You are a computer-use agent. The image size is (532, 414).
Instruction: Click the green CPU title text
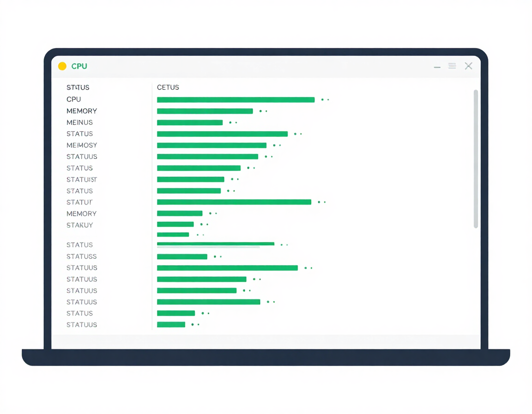click(79, 66)
